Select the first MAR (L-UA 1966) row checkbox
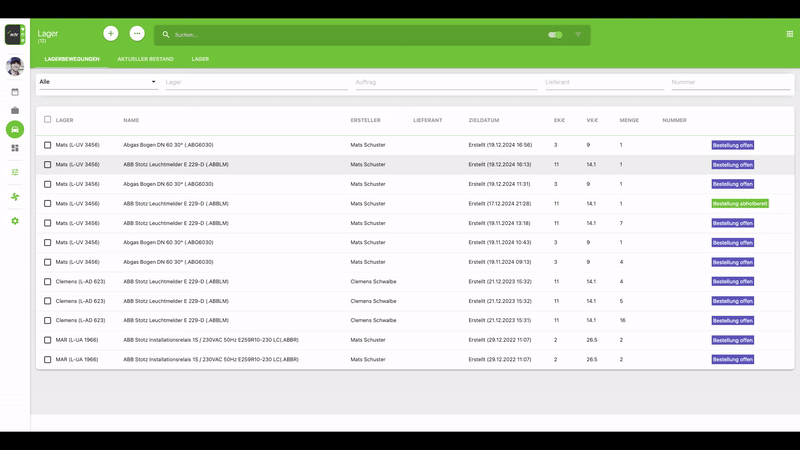 [47, 340]
